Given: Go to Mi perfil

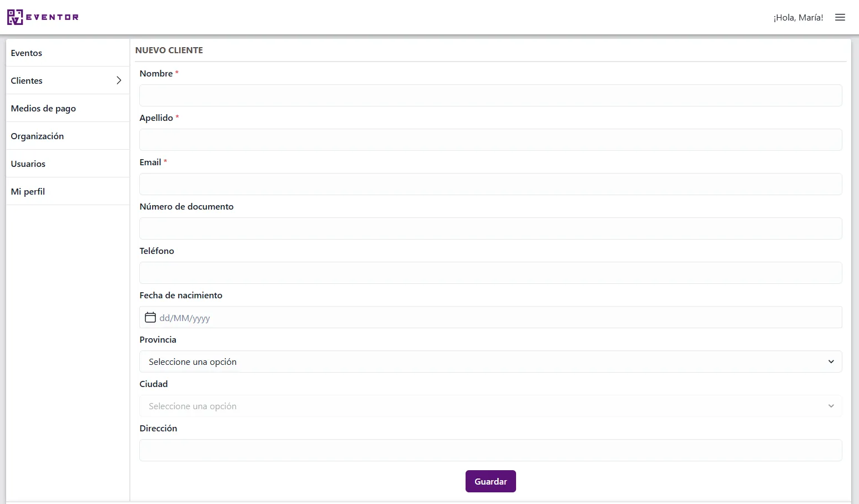Looking at the screenshot, I should 68,191.
